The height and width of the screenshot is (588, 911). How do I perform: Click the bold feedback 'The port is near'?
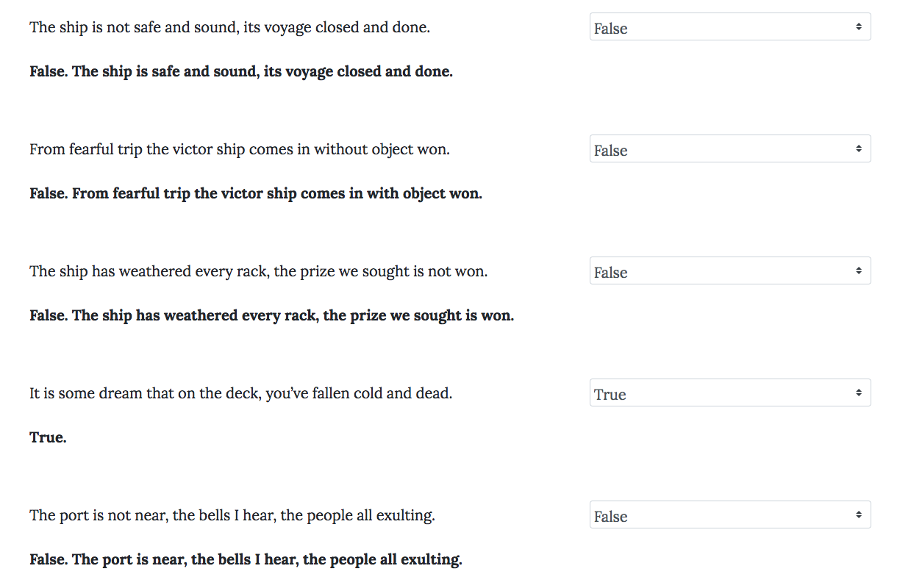[246, 560]
